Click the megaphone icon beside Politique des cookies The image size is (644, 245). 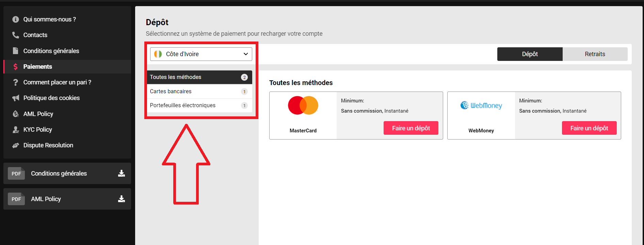pos(16,98)
